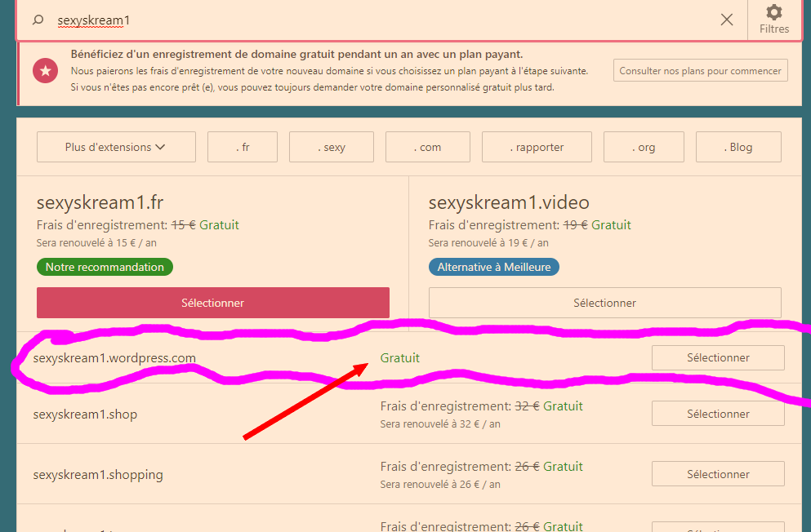Click 'Sera renouvelé à 19 € / an' text
Viewport: 811px width, 532px height.
point(488,243)
